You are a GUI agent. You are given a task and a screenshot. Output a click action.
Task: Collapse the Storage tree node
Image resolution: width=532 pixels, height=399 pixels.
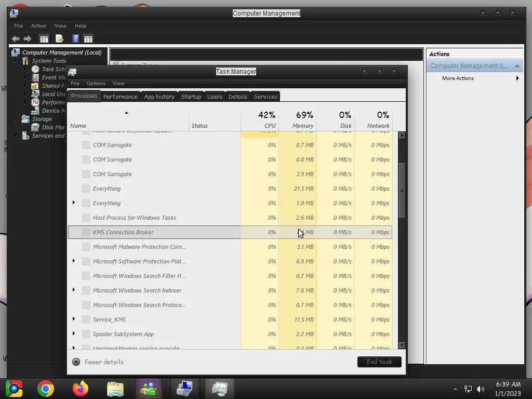coord(16,119)
